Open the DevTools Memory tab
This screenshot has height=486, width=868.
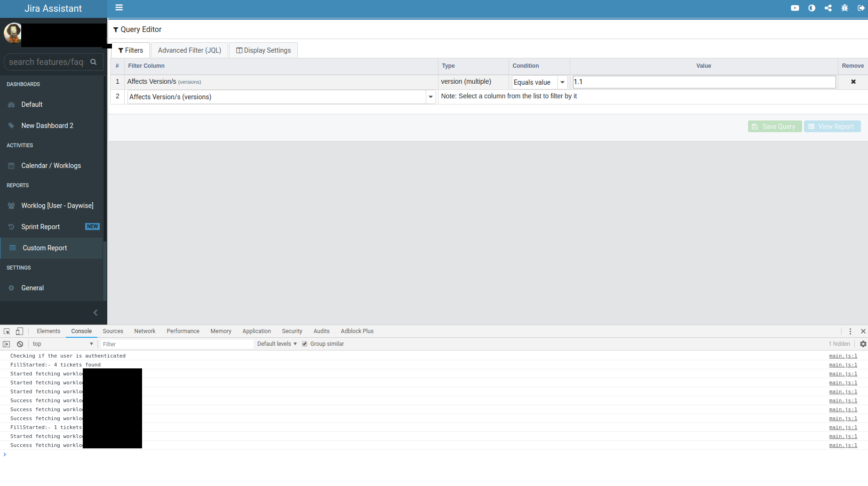pos(221,331)
